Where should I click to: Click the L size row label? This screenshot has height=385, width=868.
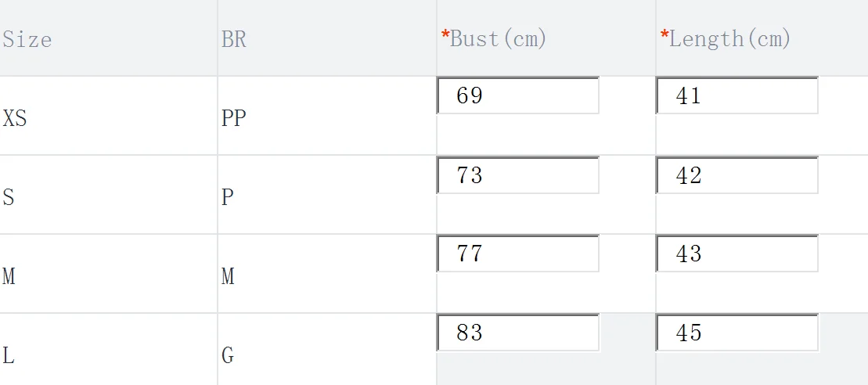[x=9, y=356]
